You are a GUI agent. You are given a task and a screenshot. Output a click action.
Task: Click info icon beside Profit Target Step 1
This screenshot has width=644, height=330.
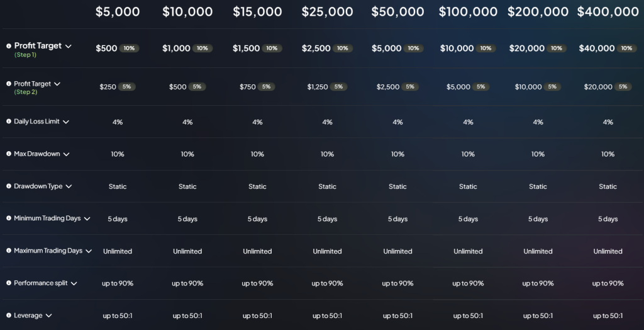[x=9, y=46]
